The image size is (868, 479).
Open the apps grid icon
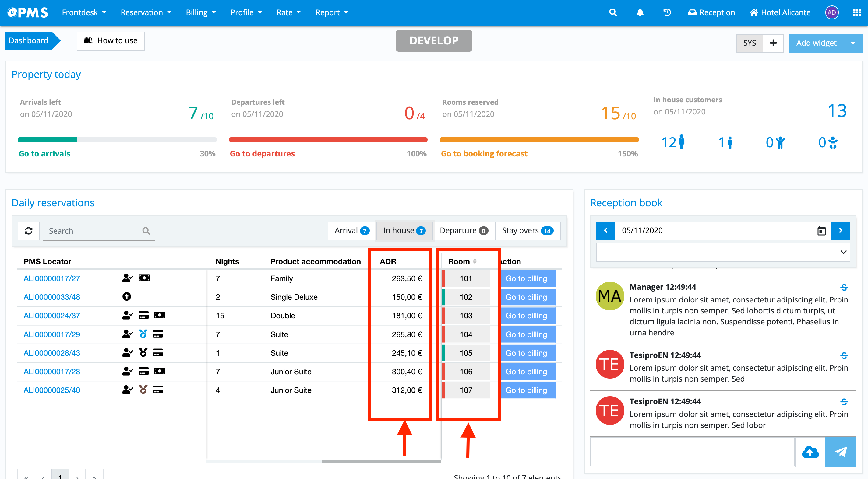pos(857,12)
